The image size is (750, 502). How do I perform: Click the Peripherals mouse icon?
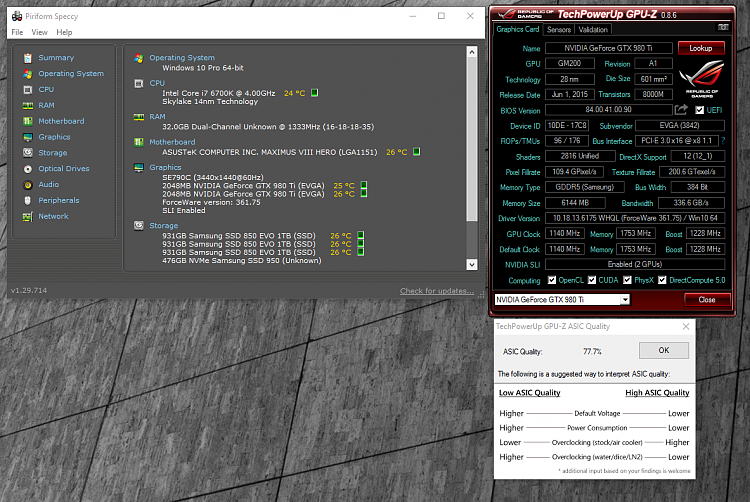click(x=28, y=200)
